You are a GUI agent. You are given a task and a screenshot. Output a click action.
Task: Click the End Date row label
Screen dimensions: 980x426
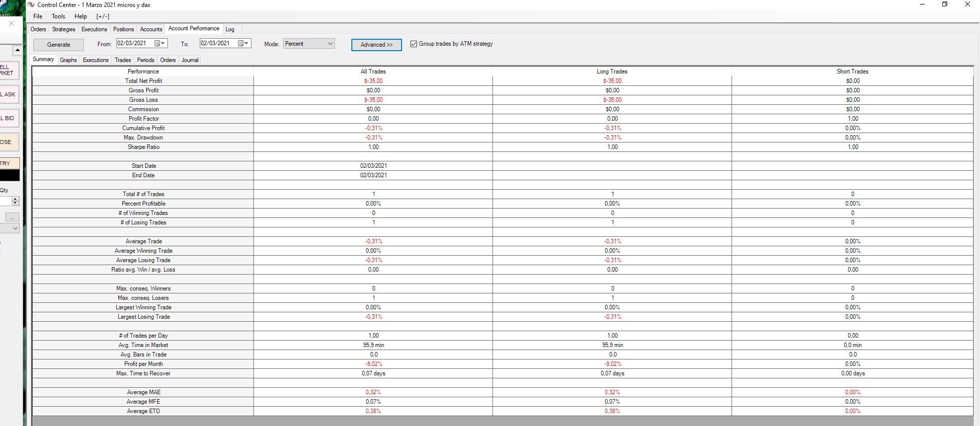click(x=143, y=175)
